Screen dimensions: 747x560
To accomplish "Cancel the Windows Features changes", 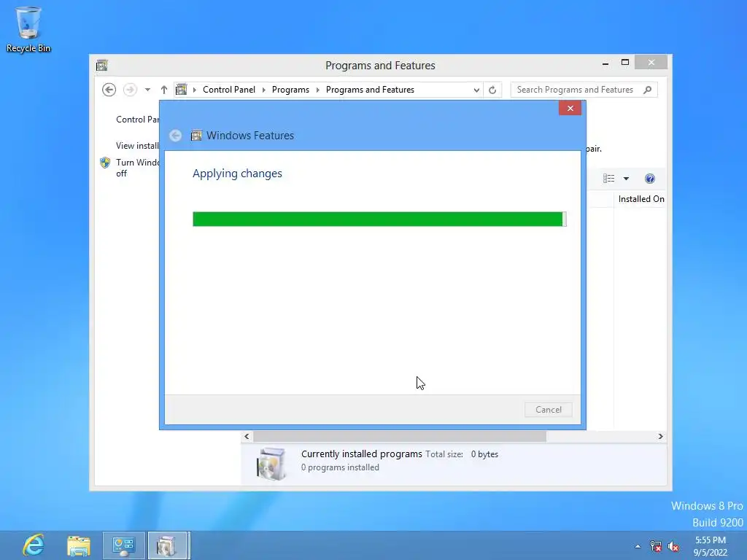I will [x=549, y=410].
